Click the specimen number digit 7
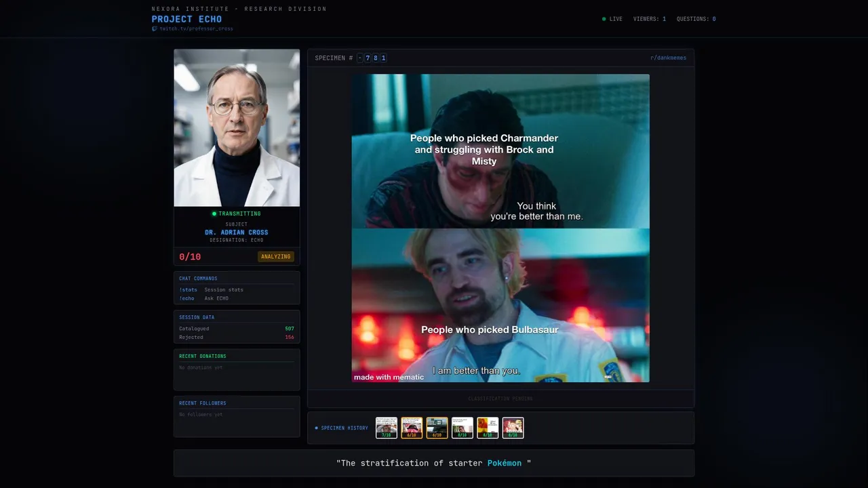This screenshot has height=488, width=868. click(x=368, y=58)
